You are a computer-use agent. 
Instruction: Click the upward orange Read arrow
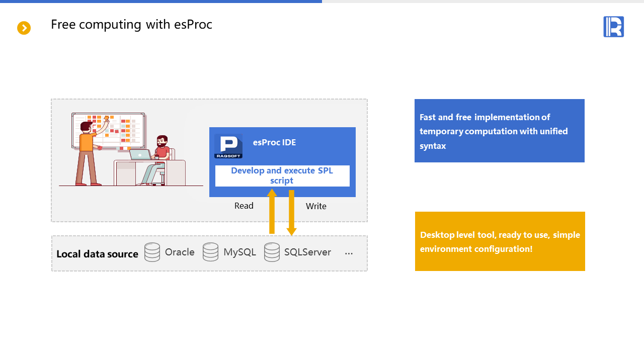(x=272, y=211)
